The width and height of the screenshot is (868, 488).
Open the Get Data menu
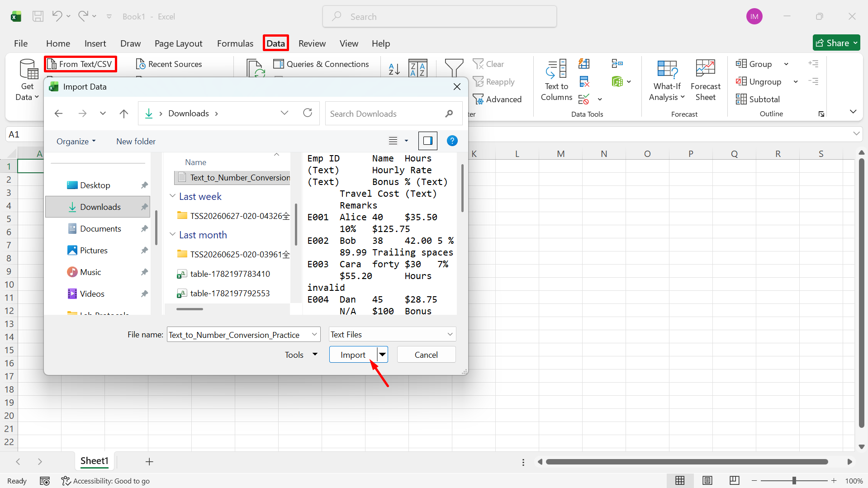28,81
